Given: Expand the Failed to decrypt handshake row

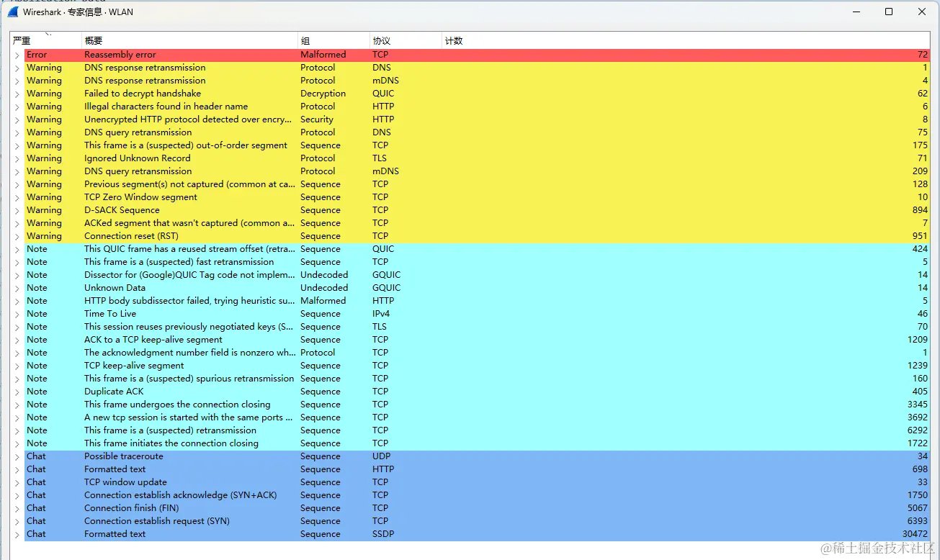Looking at the screenshot, I should pyautogui.click(x=17, y=94).
